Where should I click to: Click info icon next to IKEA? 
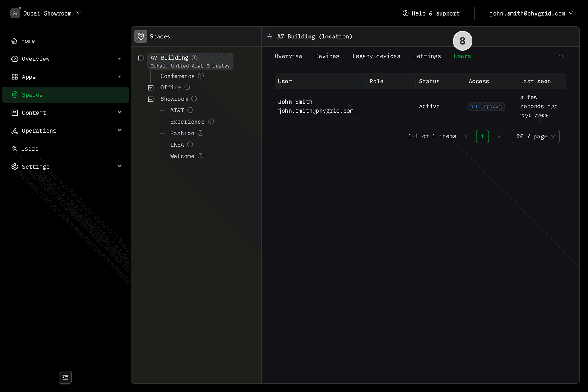point(190,145)
